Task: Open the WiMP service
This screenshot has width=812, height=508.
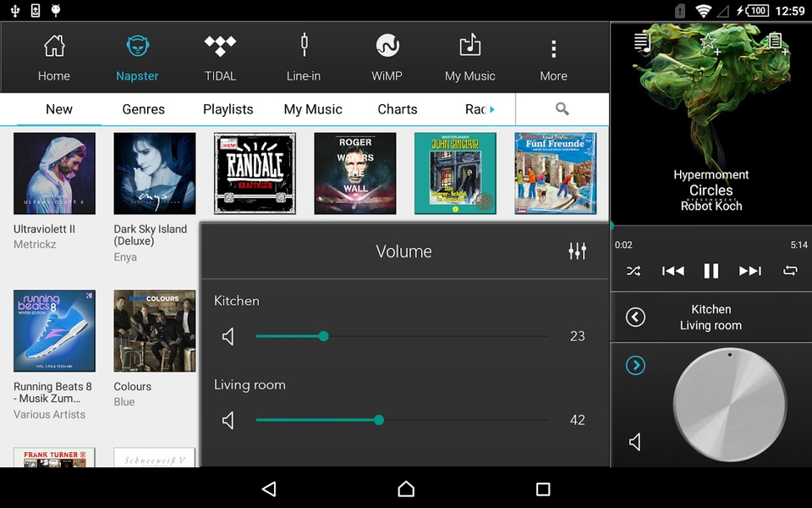Action: pyautogui.click(x=387, y=57)
